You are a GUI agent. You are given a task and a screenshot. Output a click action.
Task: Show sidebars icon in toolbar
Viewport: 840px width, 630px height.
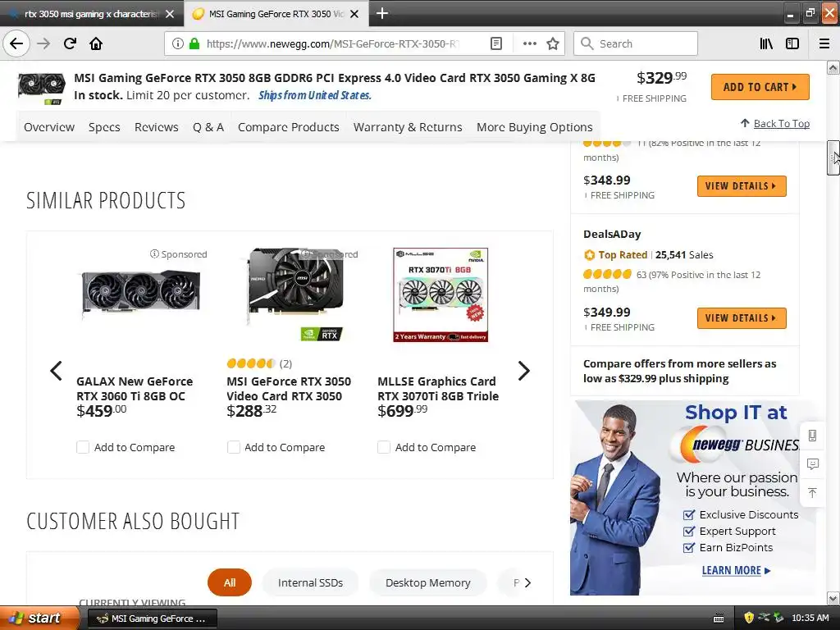click(x=792, y=43)
